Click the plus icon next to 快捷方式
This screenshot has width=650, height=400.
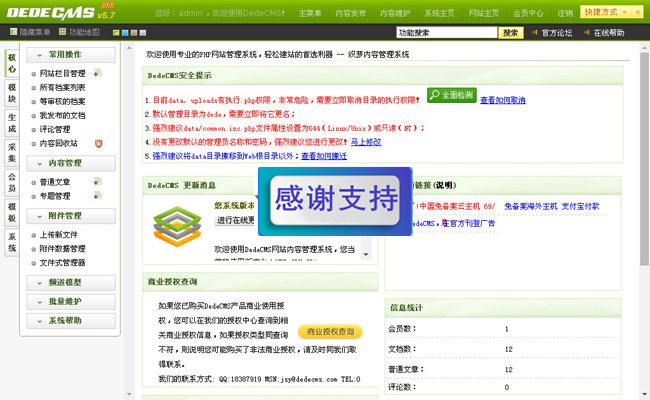[x=638, y=12]
